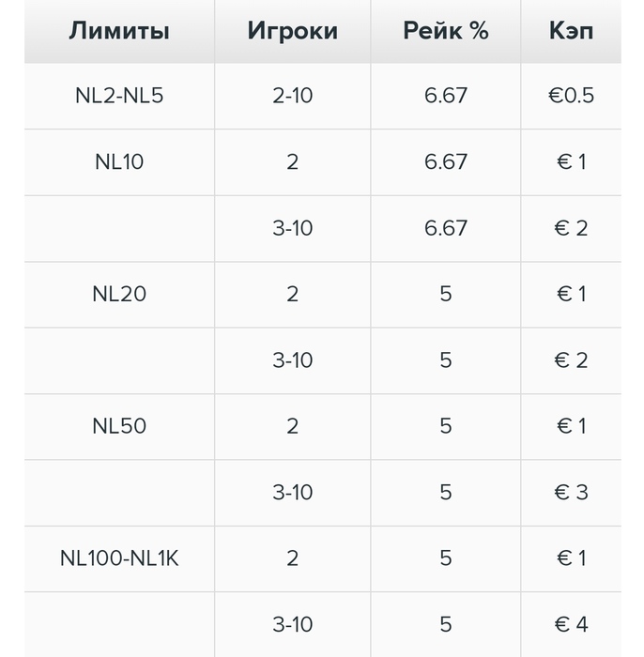Screen dimensions: 644x657
Task: Click the NL20 limit cell
Action: [x=119, y=294]
